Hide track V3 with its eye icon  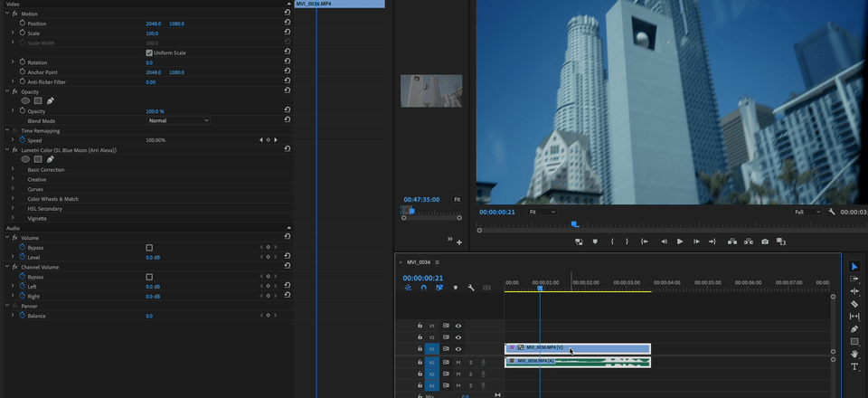[458, 326]
